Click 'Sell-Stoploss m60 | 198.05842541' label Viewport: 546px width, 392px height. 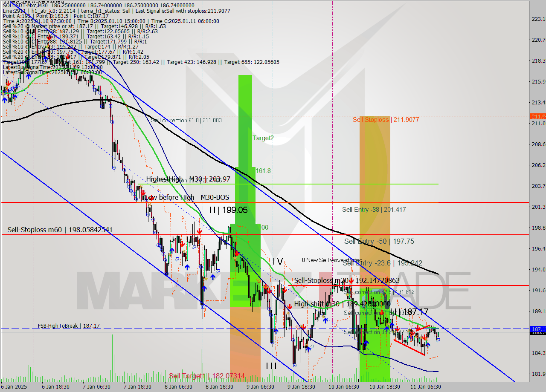click(x=60, y=230)
